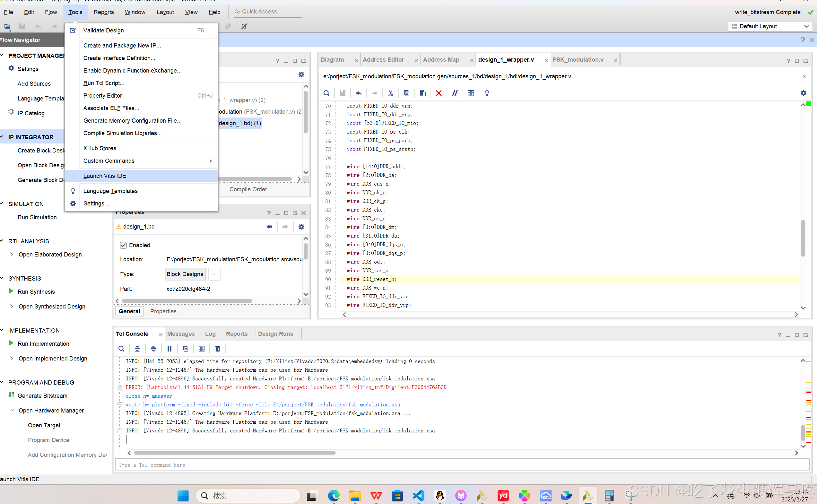This screenshot has width=817, height=504.
Task: Expand Open Synthesized Design
Action: pyautogui.click(x=12, y=306)
